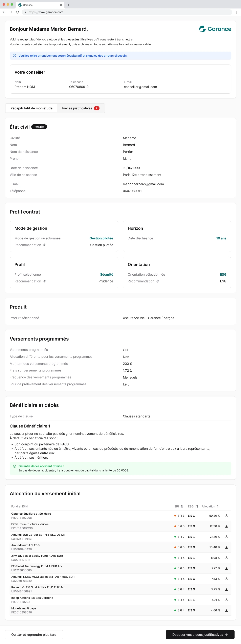Image resolution: width=241 pixels, height=644 pixels.
Task: Sort the table by ESG column
Action: click(x=197, y=506)
